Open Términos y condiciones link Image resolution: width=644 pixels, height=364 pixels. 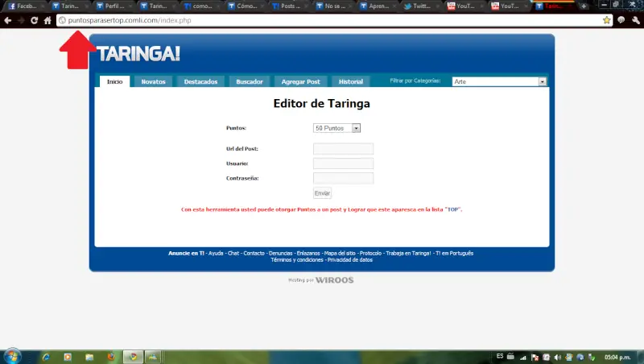(x=297, y=259)
